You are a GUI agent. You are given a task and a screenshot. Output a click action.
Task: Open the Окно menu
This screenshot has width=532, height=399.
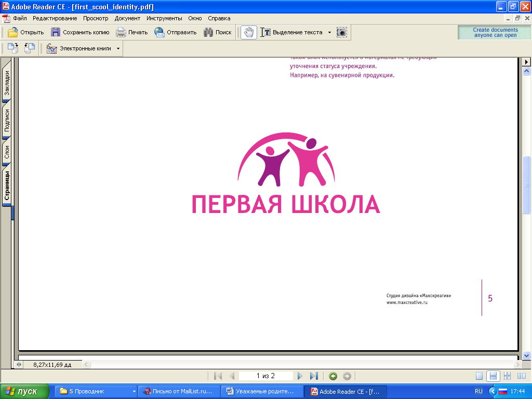(195, 18)
